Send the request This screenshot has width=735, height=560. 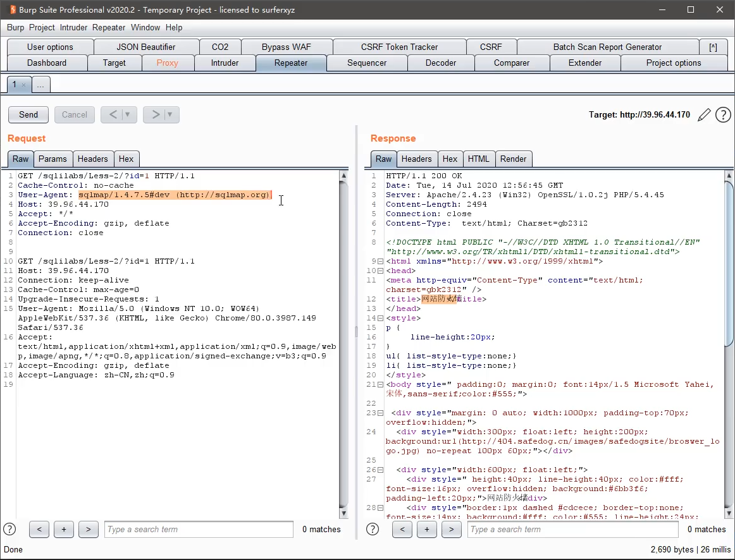click(28, 114)
